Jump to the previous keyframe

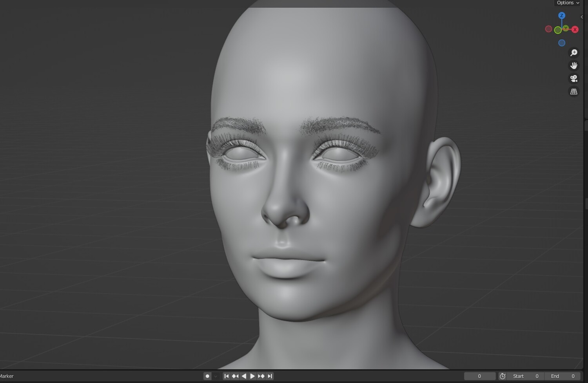[235, 376]
